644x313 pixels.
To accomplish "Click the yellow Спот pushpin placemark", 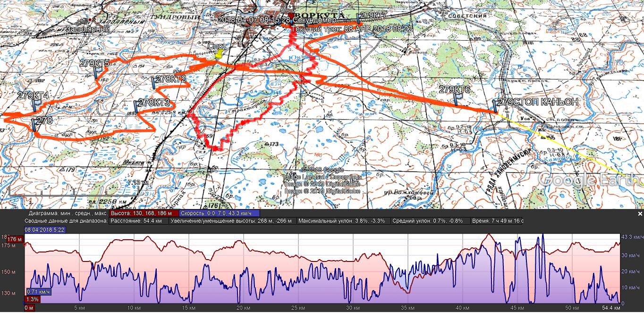I will 218,54.
